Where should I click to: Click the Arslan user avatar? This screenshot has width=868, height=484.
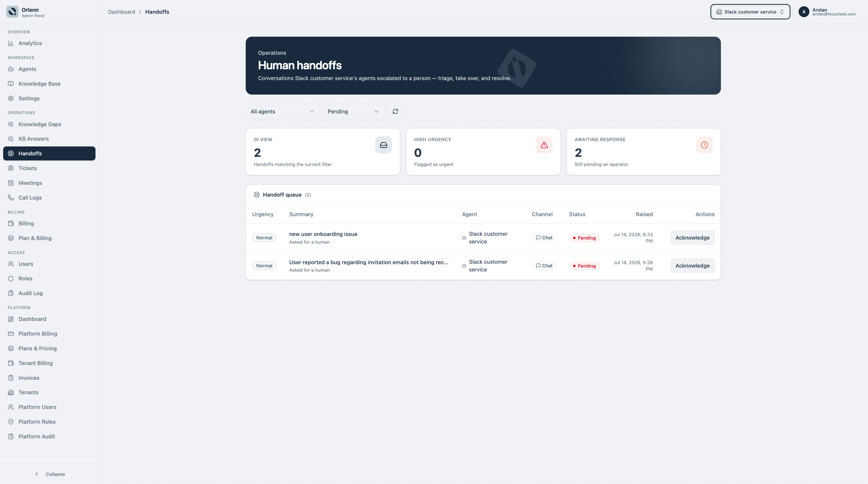coord(804,12)
